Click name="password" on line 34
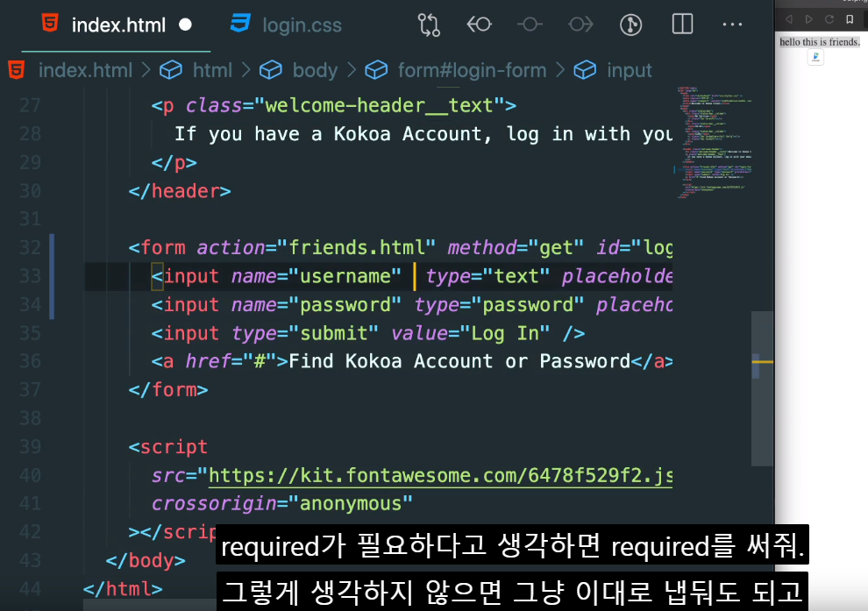The height and width of the screenshot is (611, 868). [317, 305]
